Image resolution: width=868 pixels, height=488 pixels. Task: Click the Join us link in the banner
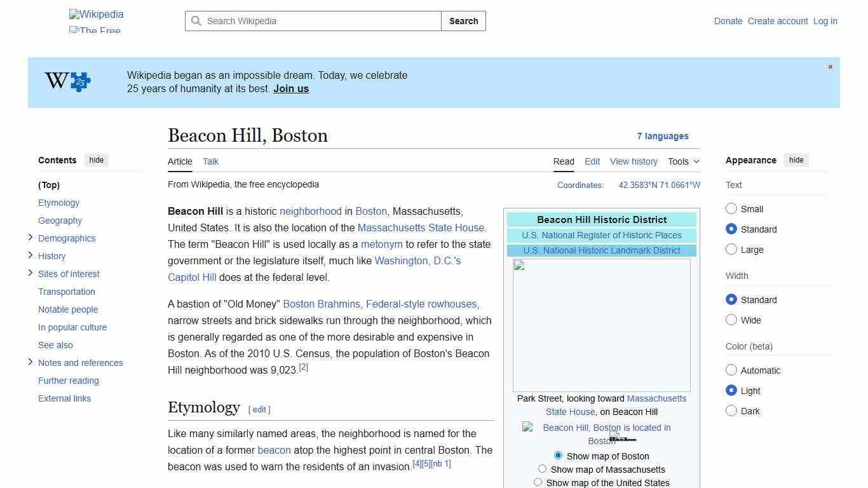pyautogui.click(x=290, y=88)
